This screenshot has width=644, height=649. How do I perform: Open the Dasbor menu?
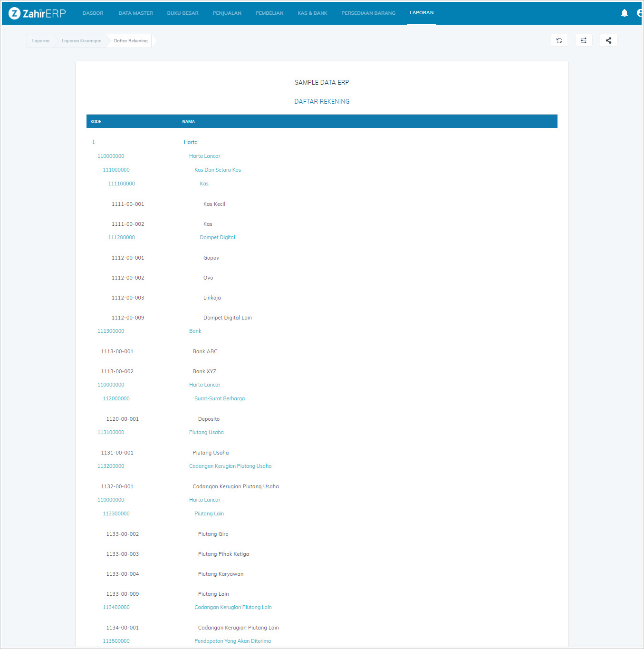(93, 13)
